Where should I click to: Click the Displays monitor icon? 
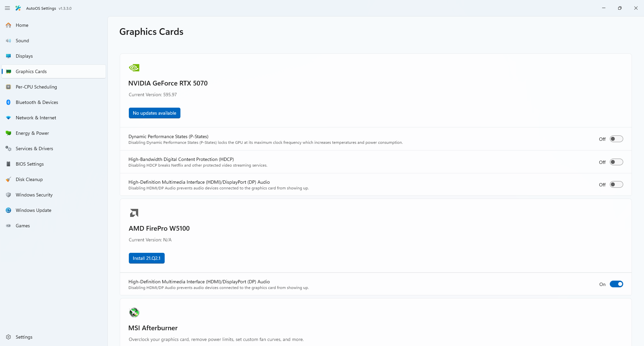8,56
